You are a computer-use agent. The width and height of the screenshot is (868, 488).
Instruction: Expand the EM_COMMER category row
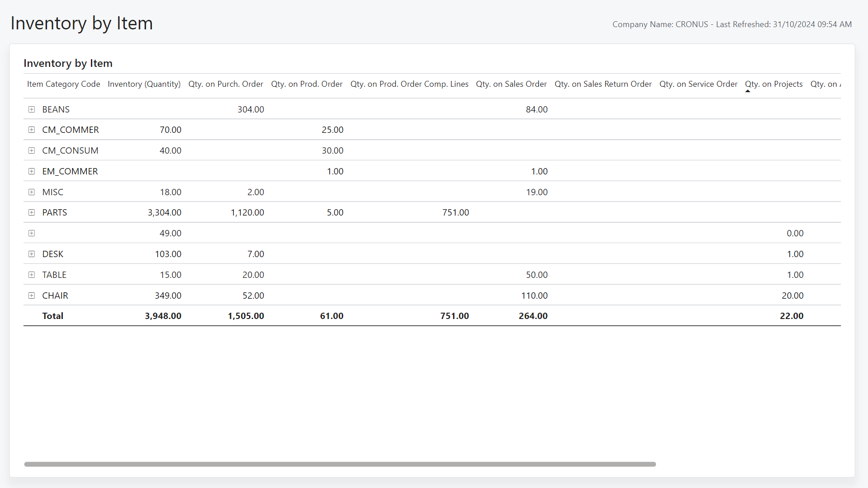pyautogui.click(x=32, y=171)
